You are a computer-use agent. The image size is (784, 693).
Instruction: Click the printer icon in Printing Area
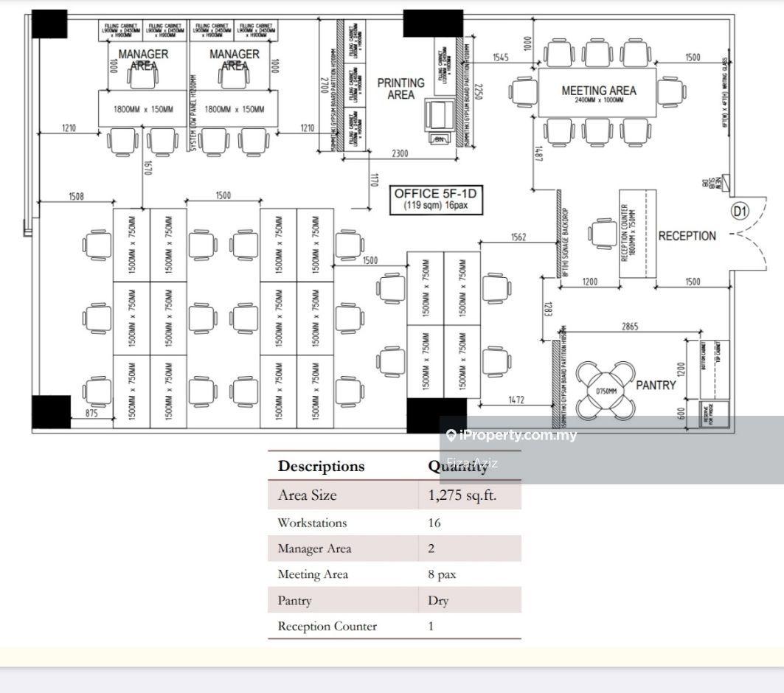point(440,114)
